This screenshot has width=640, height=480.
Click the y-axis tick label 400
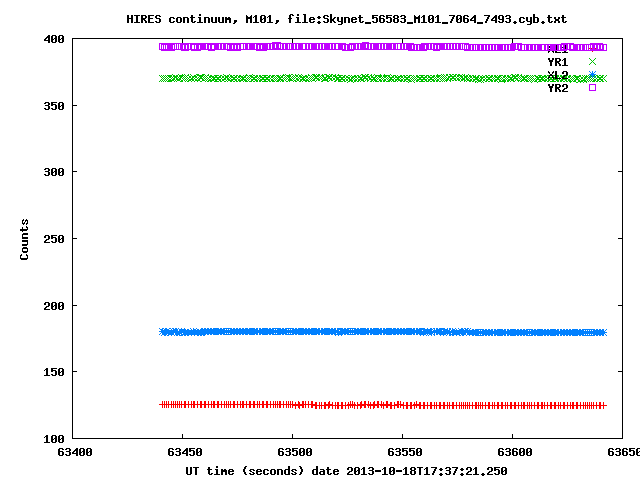[x=54, y=40]
